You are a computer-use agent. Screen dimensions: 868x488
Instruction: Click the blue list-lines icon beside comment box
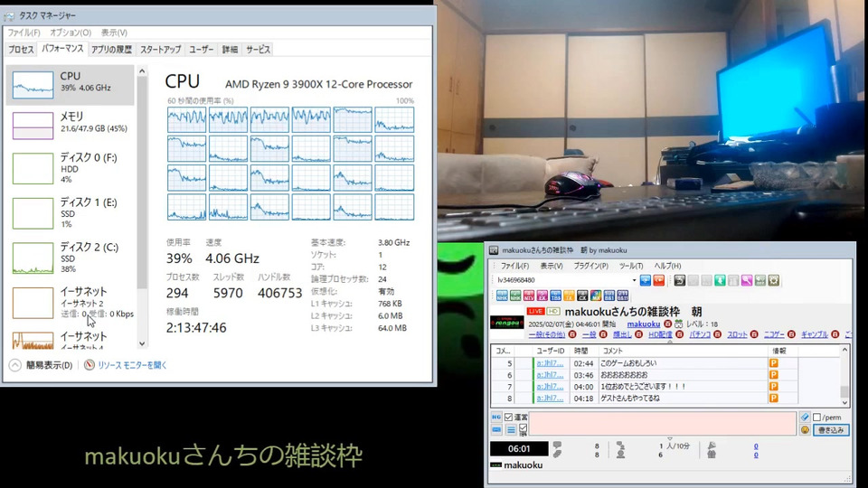tap(511, 430)
